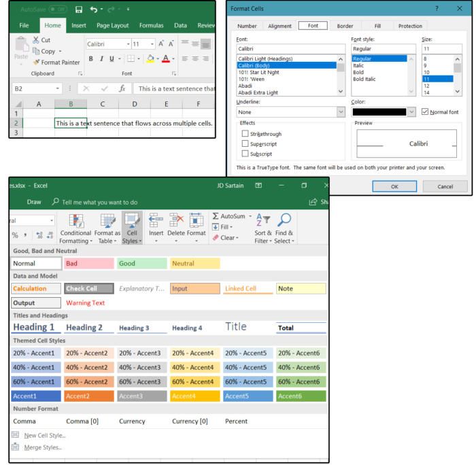The image size is (476, 465).
Task: Apply the Bad cell style
Action: point(89,264)
